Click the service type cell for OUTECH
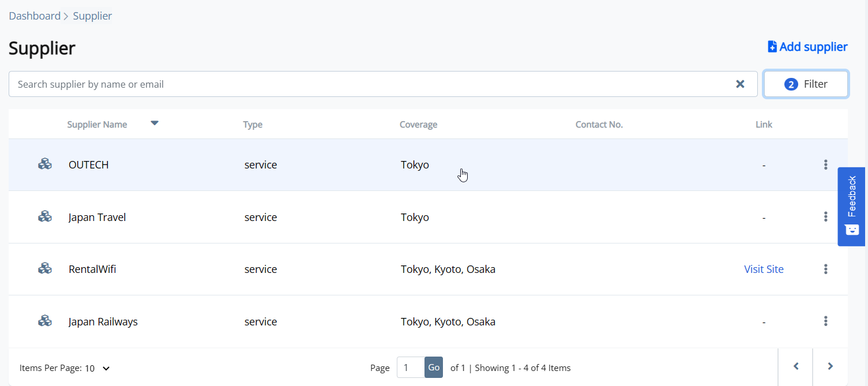Viewport: 868px width, 386px height. click(x=261, y=165)
